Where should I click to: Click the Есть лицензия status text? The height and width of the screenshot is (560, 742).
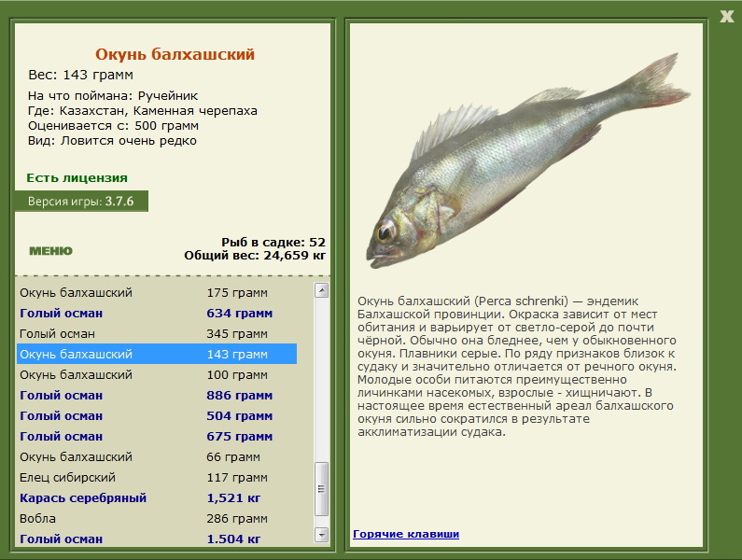pyautogui.click(x=77, y=178)
